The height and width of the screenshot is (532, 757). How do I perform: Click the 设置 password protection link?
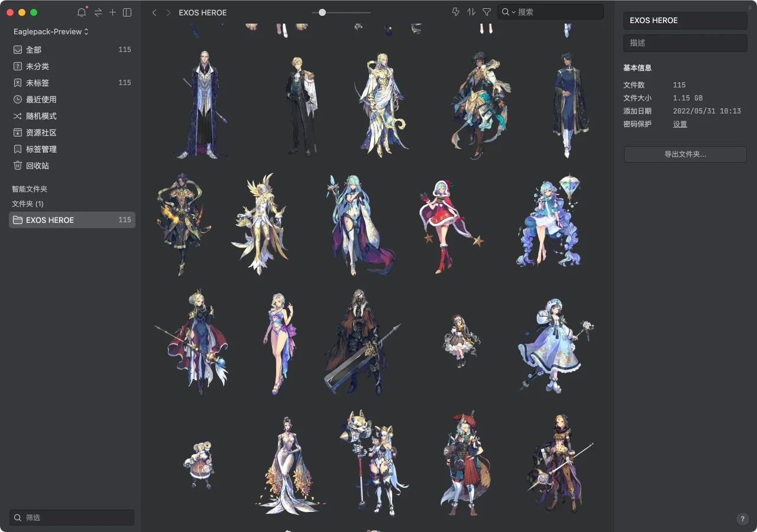pyautogui.click(x=680, y=124)
